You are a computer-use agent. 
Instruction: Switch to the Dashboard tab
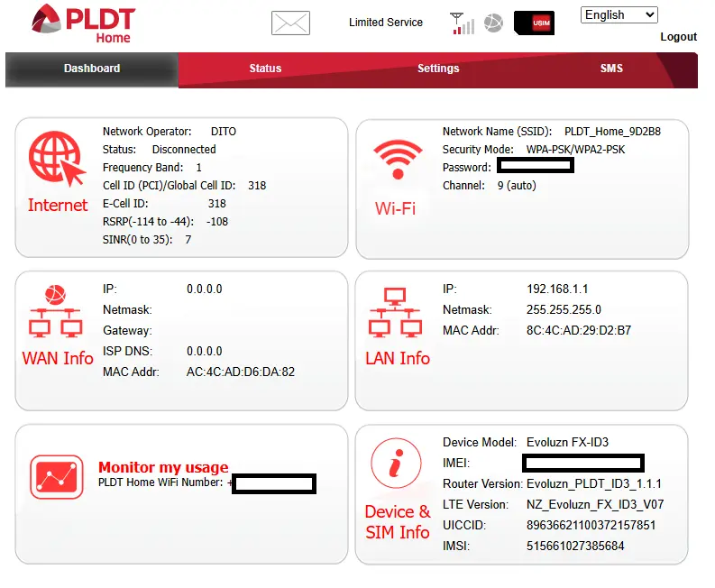92,69
